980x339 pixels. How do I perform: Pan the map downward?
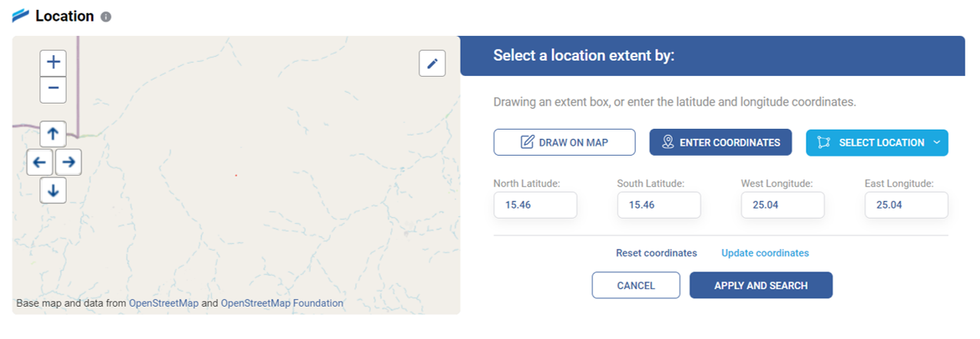(53, 190)
